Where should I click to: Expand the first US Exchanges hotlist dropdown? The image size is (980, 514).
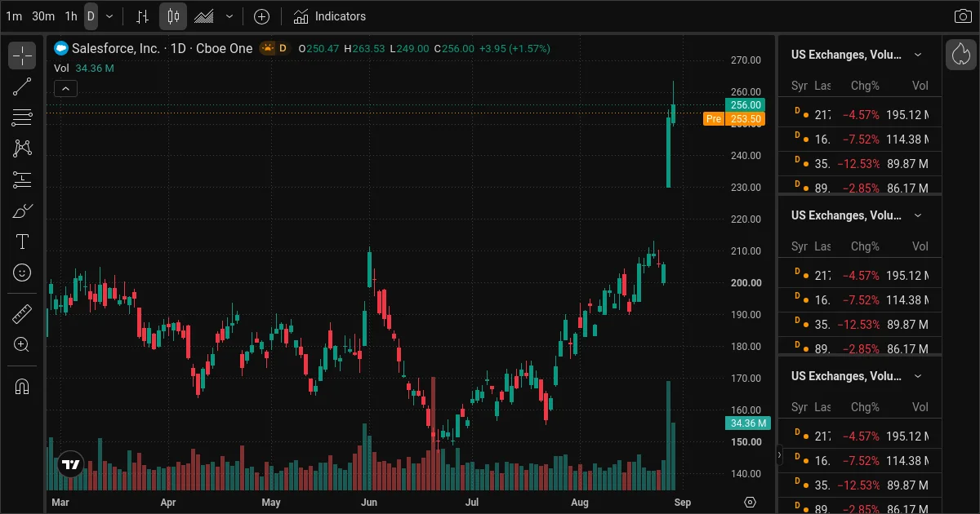[x=918, y=55]
